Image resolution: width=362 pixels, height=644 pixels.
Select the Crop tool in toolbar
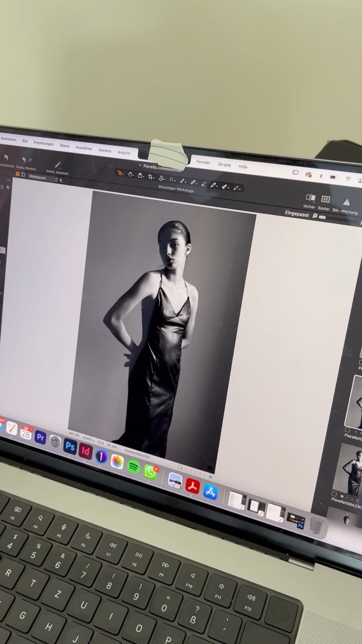(x=150, y=176)
